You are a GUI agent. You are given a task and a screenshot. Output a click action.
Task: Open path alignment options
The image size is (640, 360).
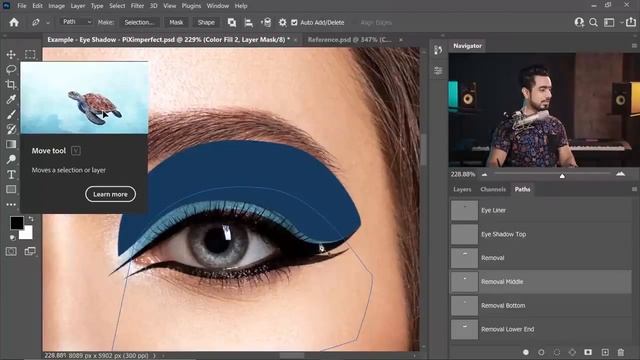point(248,22)
